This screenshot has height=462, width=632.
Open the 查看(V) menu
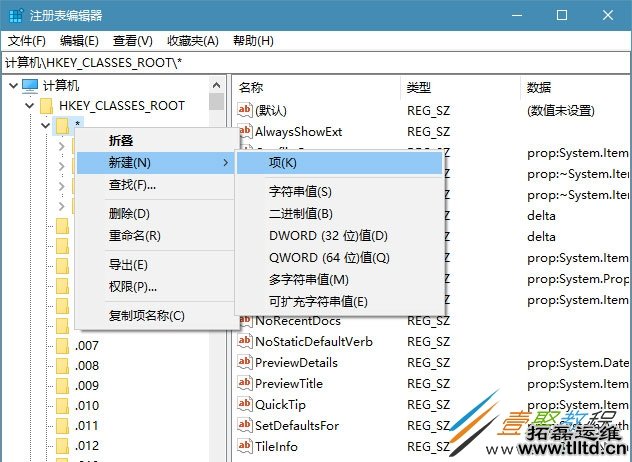[x=133, y=41]
